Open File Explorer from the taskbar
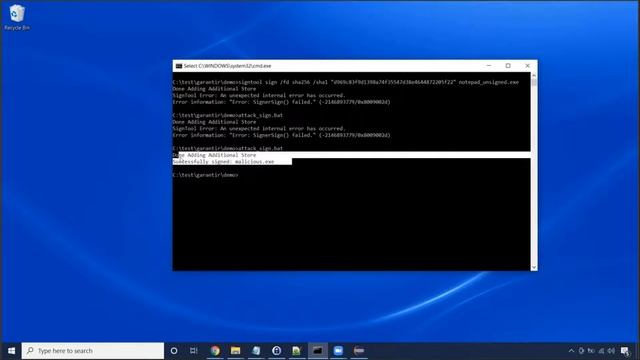 236,351
